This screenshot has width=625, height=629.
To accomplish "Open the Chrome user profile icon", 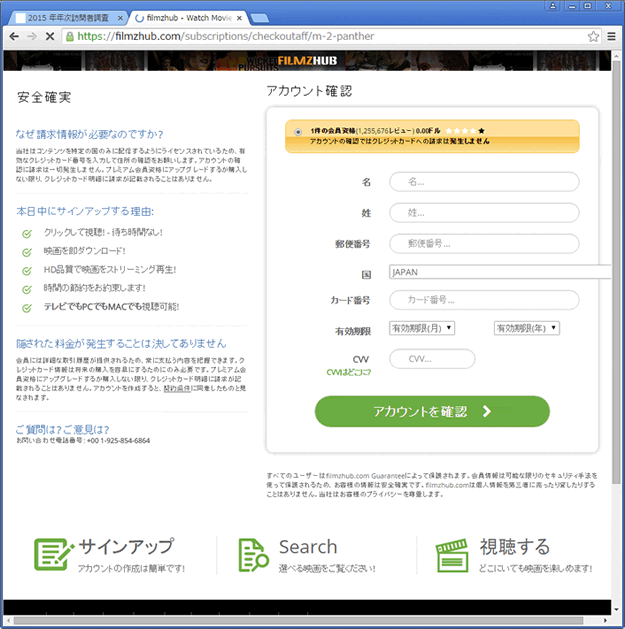I will click(553, 6).
